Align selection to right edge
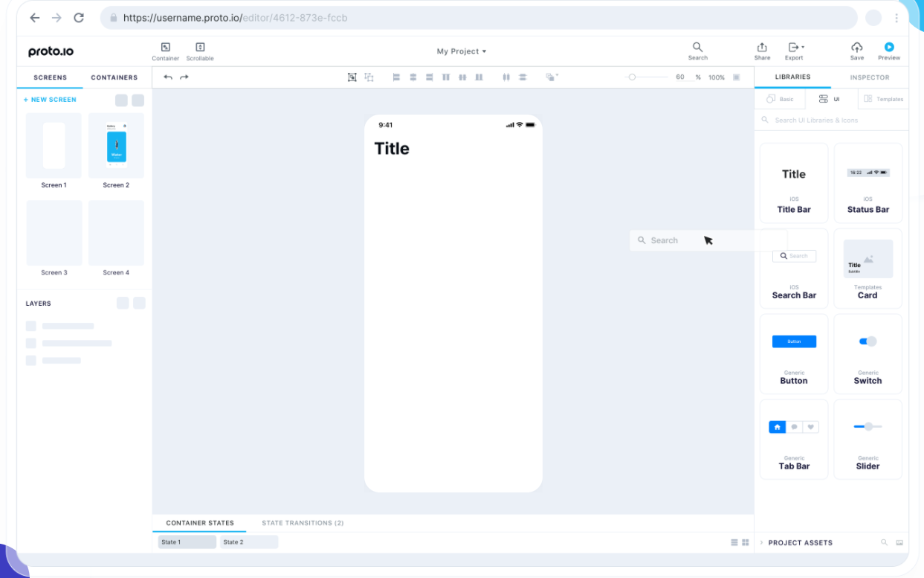 pos(430,77)
